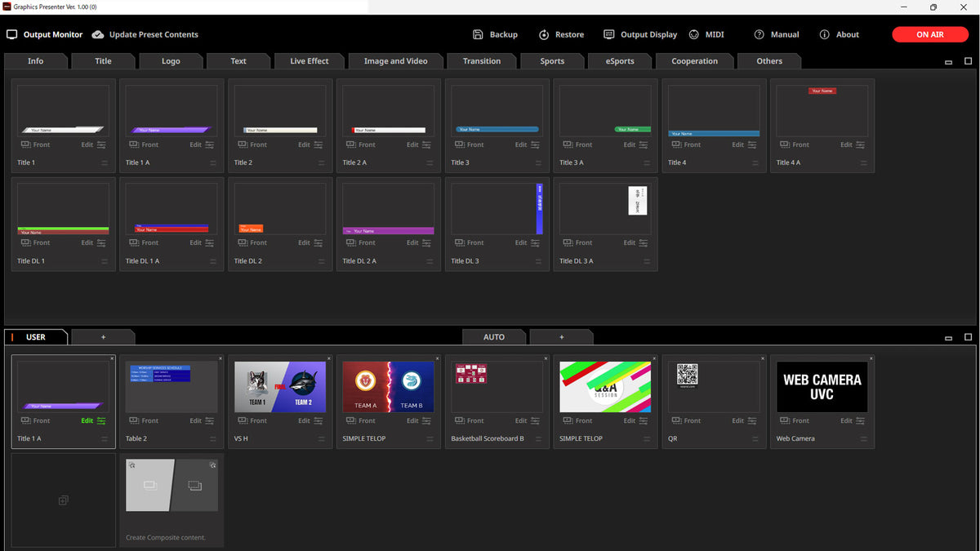
Task: Collapse the preset library panel
Action: [948, 62]
